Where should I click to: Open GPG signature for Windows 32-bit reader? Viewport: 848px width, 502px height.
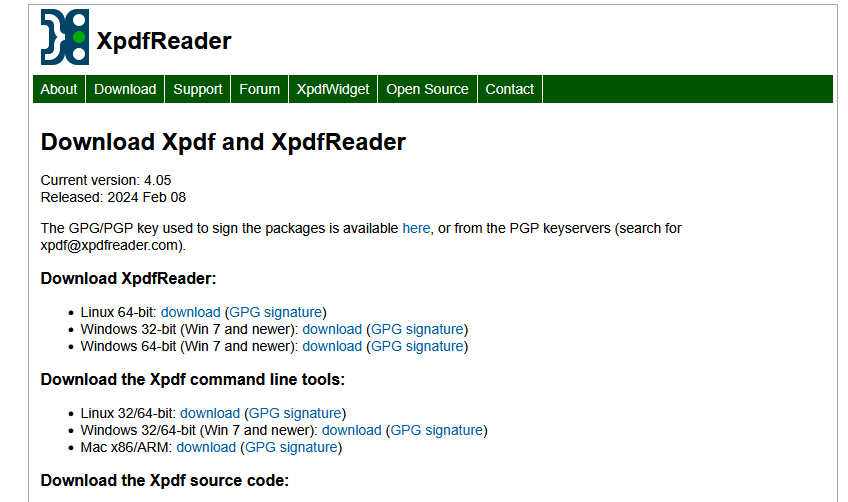(418, 329)
